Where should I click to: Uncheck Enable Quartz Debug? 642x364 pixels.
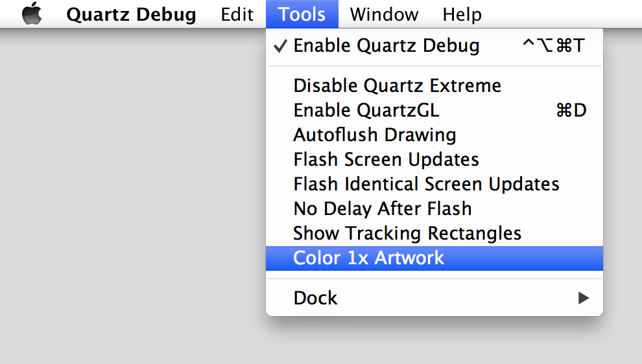coord(386,46)
